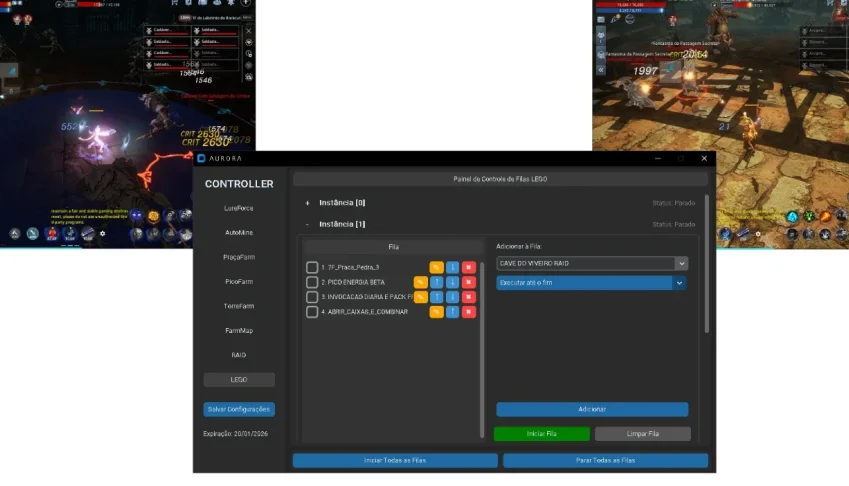849x486 pixels.
Task: Move PICO ENERGIA BETA up
Action: tap(436, 282)
